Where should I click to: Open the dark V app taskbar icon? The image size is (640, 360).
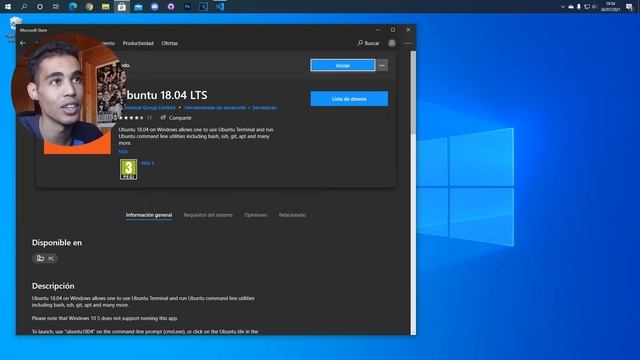pyautogui.click(x=204, y=7)
